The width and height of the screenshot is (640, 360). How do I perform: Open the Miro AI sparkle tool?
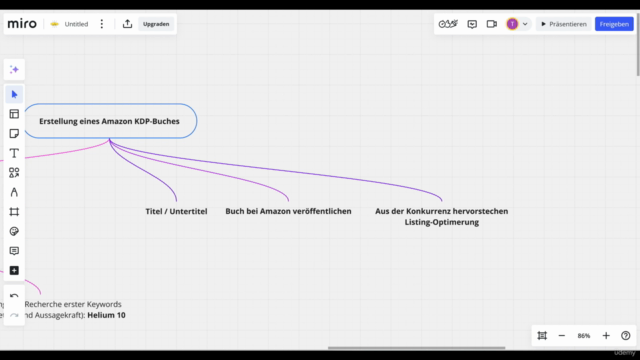(x=14, y=70)
